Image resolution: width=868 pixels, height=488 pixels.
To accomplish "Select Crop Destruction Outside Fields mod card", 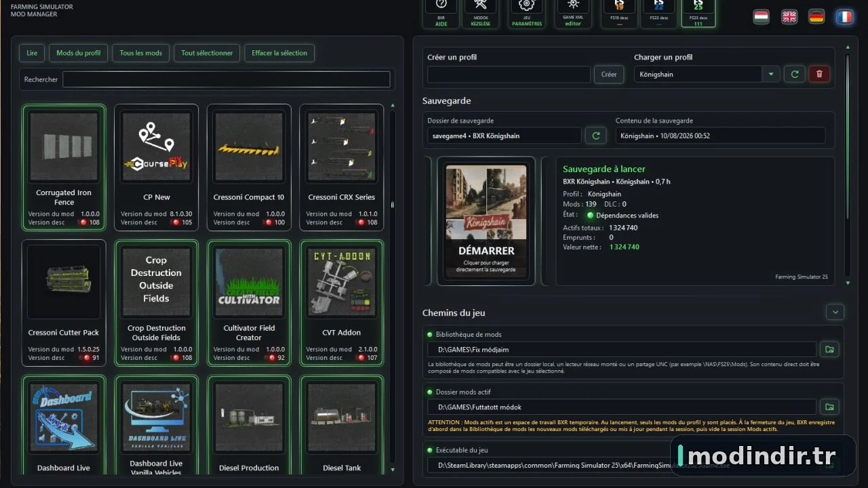I will (157, 303).
